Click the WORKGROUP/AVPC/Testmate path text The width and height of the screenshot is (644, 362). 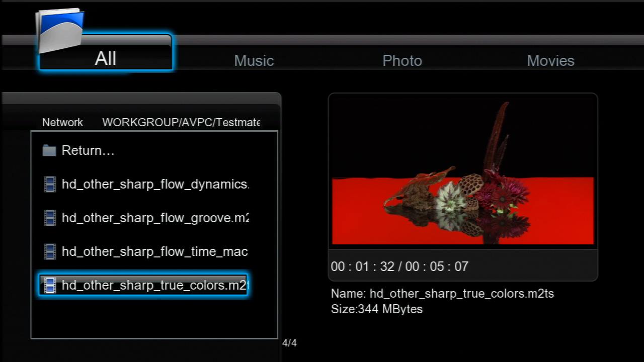click(x=181, y=122)
